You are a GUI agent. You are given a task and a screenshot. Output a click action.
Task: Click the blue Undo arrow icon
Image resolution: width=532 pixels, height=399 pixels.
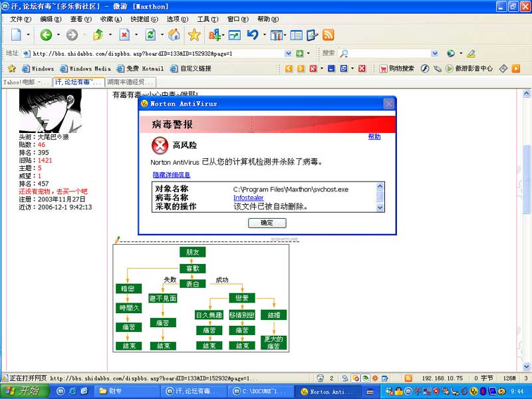(x=253, y=35)
